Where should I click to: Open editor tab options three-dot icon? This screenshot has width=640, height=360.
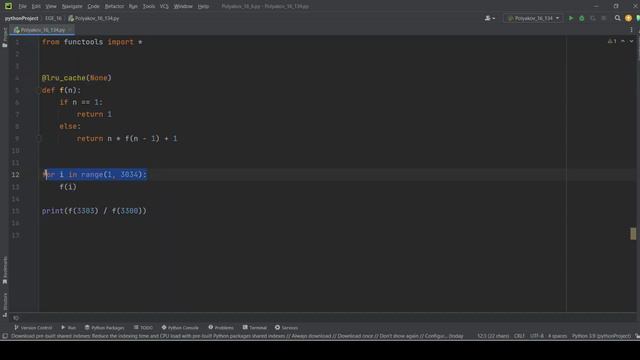pos(631,30)
